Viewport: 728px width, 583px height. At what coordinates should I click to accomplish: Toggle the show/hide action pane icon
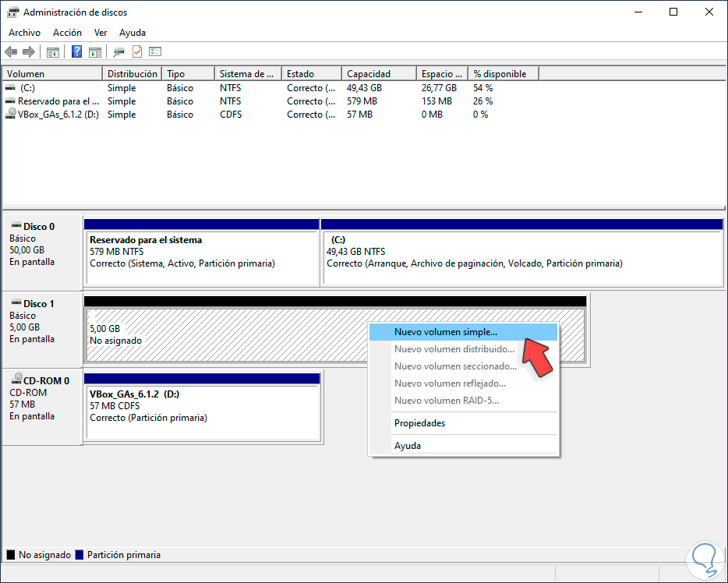(x=95, y=51)
